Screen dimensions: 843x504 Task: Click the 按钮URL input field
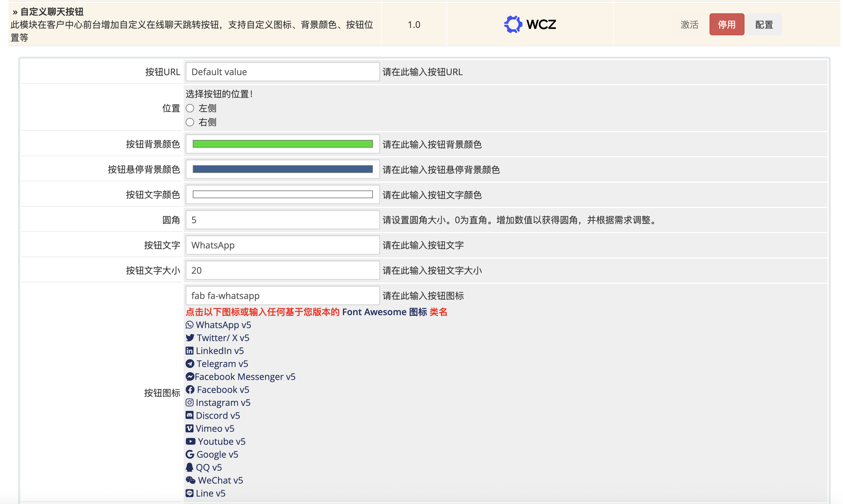pos(283,72)
